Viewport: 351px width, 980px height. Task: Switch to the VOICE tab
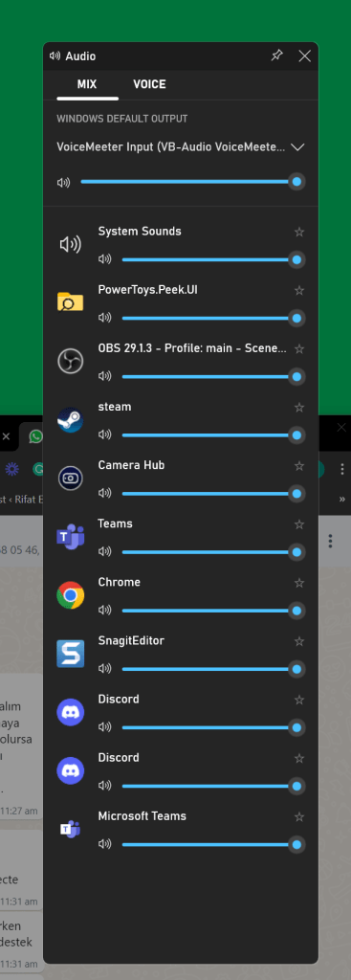[x=149, y=84]
